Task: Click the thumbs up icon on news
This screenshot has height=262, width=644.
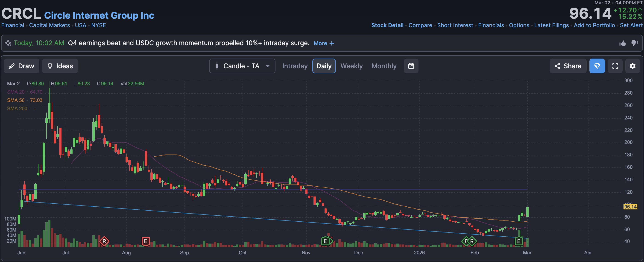Action: point(622,43)
